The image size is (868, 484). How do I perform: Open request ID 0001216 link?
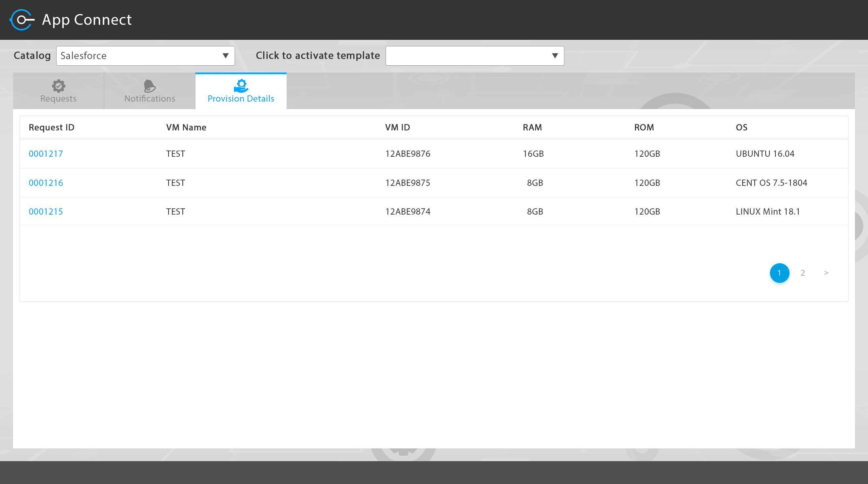46,183
